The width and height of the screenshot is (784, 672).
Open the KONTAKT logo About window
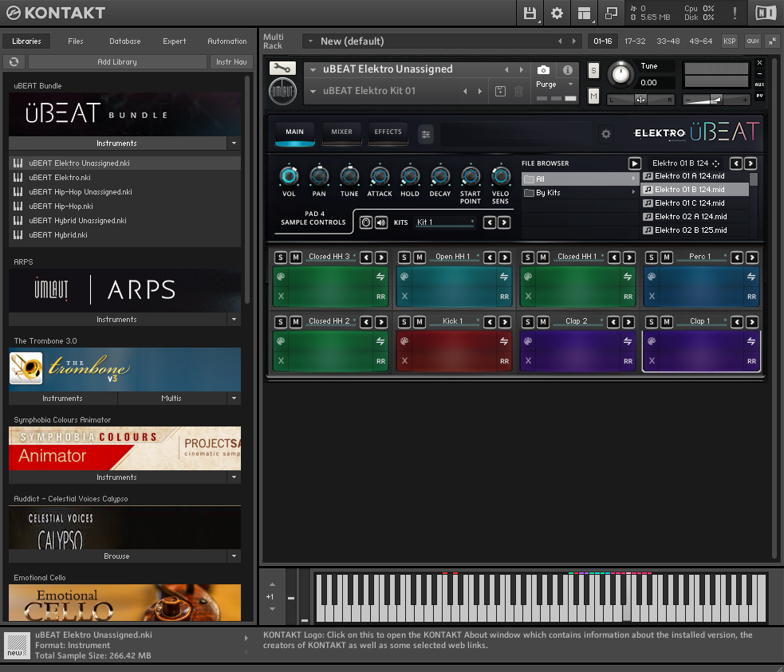[56, 13]
